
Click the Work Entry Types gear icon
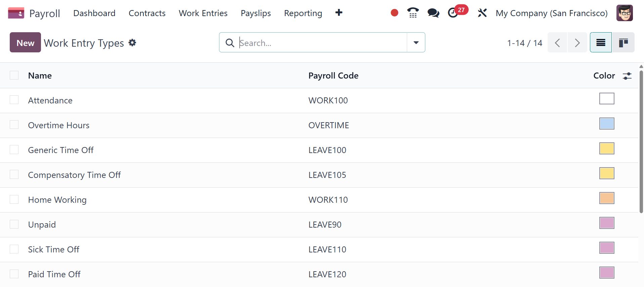[132, 43]
